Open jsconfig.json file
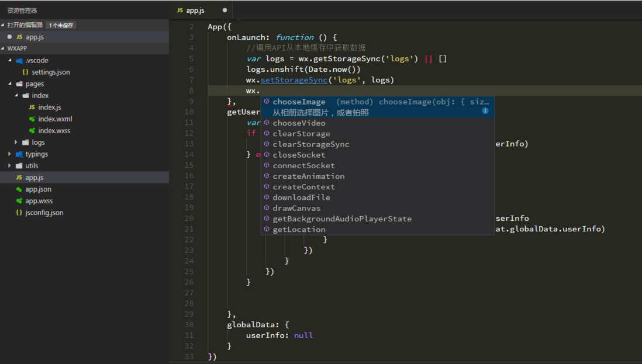 [x=44, y=213]
